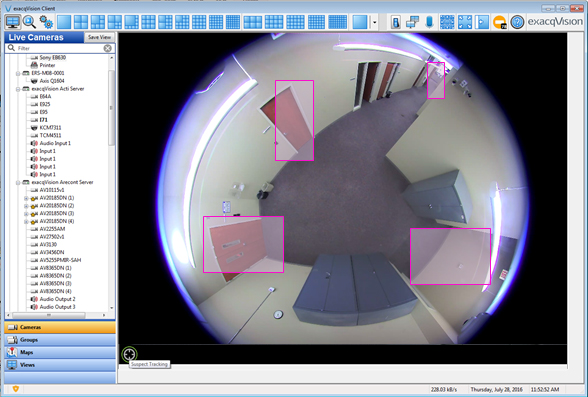The width and height of the screenshot is (588, 397).
Task: Collapse the exacqVision Acti Server node
Action: click(x=18, y=89)
